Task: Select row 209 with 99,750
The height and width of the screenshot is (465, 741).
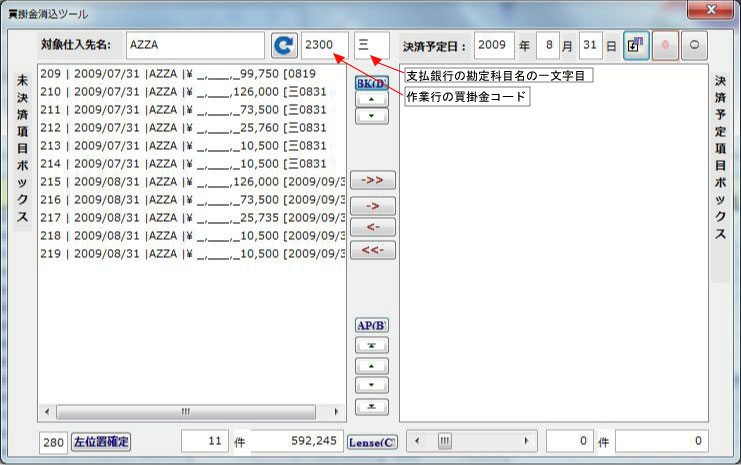Action: 192,74
